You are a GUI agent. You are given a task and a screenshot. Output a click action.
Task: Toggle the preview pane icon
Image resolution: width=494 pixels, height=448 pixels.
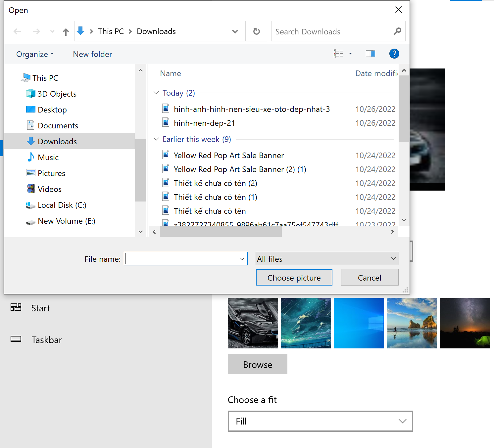370,54
